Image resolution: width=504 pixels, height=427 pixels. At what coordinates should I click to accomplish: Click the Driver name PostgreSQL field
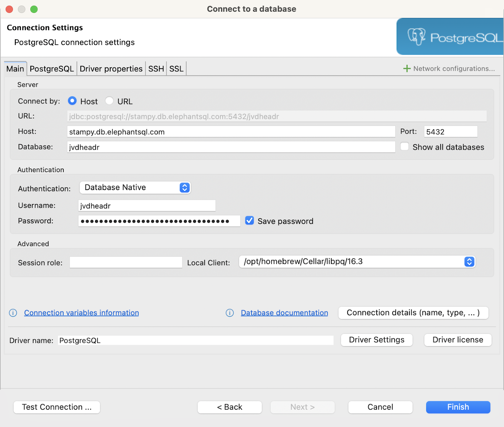pos(196,340)
